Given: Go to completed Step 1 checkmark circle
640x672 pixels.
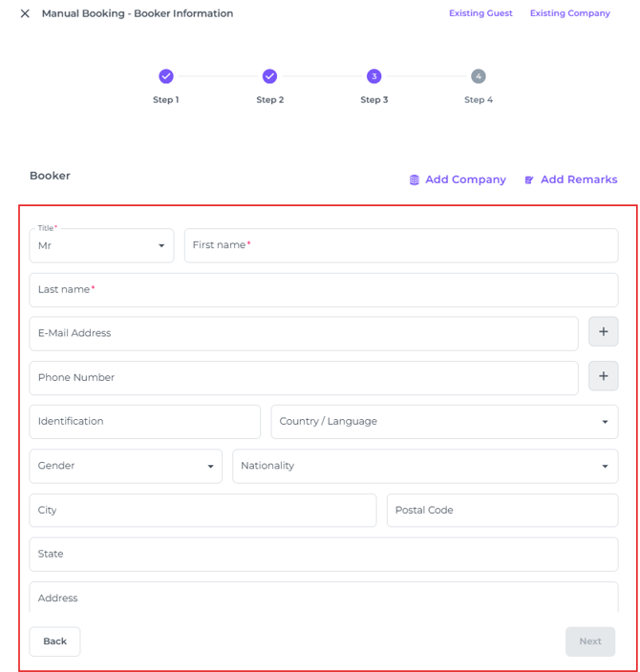Looking at the screenshot, I should tap(166, 76).
